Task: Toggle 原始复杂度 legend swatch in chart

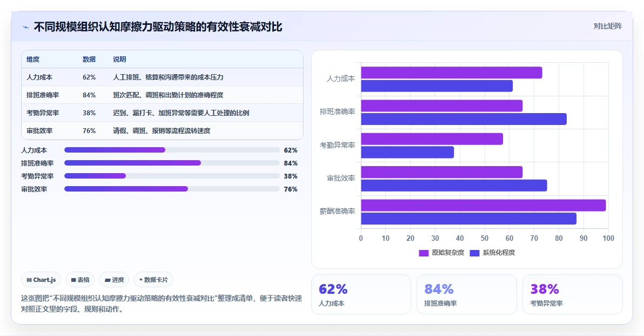Action: 424,253
